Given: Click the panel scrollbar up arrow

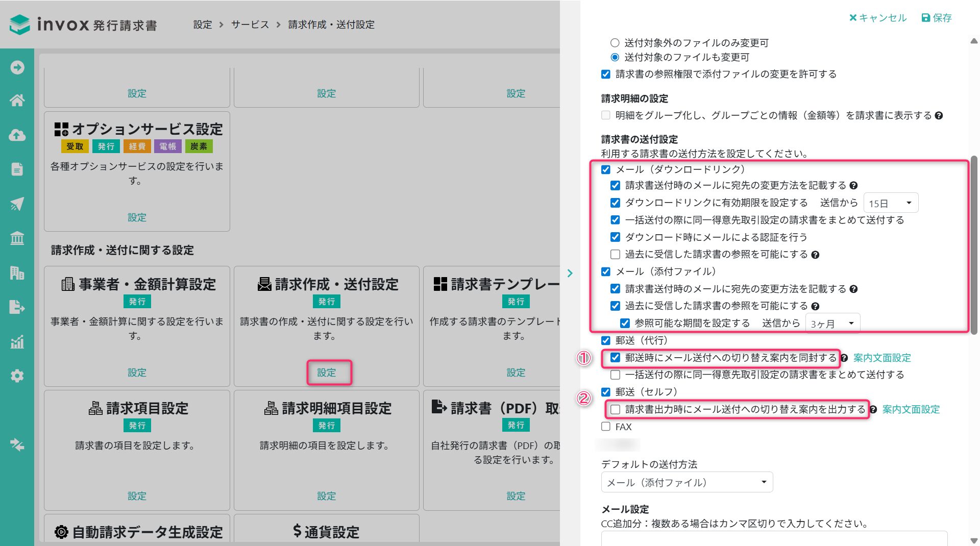Looking at the screenshot, I should pyautogui.click(x=974, y=41).
